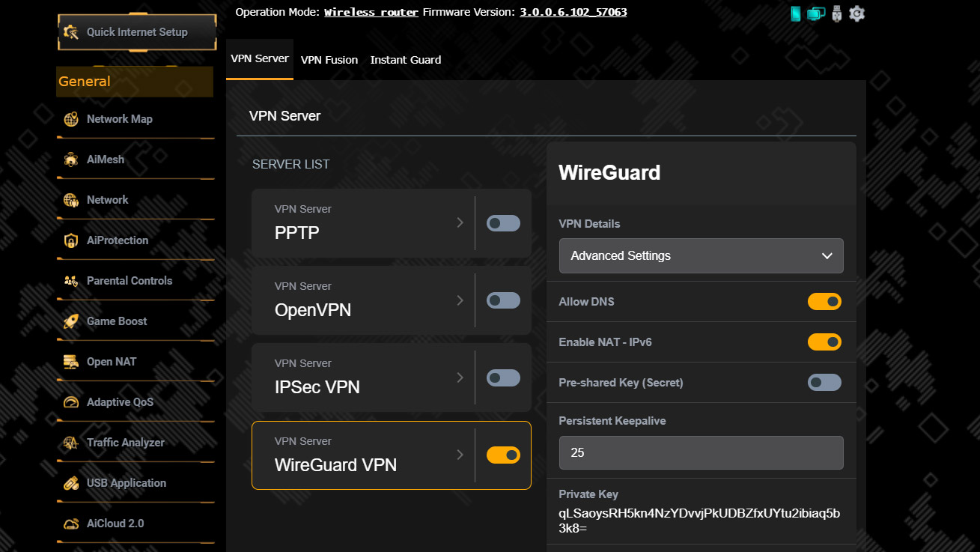980x552 pixels.
Task: Toggle off Allow DNS
Action: (824, 302)
